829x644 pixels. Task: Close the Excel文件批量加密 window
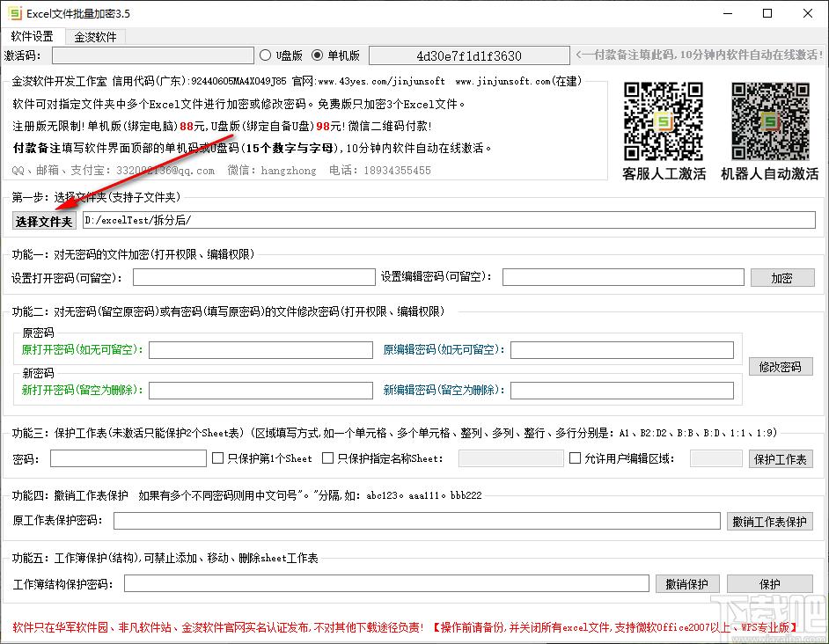pos(807,13)
